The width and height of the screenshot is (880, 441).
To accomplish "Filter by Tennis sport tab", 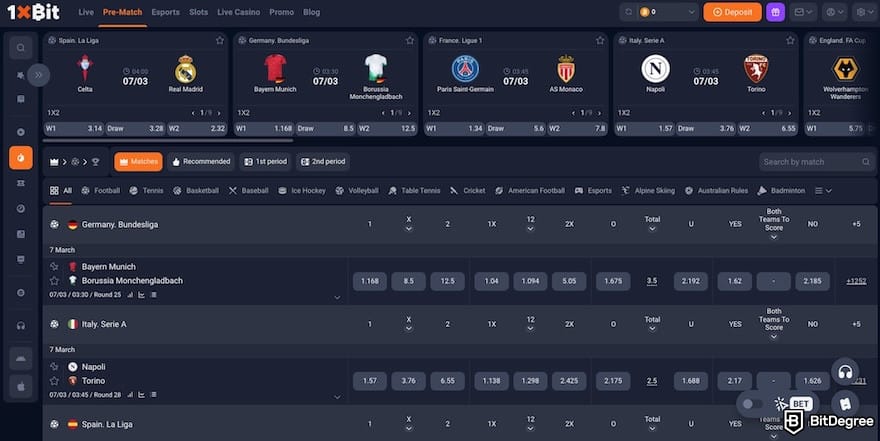I will coord(146,191).
